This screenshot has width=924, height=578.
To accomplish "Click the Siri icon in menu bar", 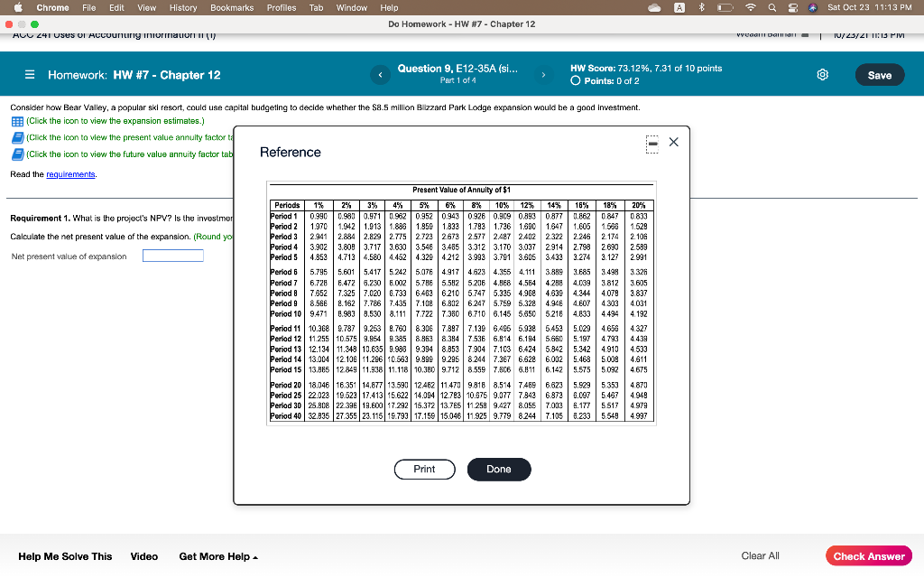I will click(x=814, y=8).
